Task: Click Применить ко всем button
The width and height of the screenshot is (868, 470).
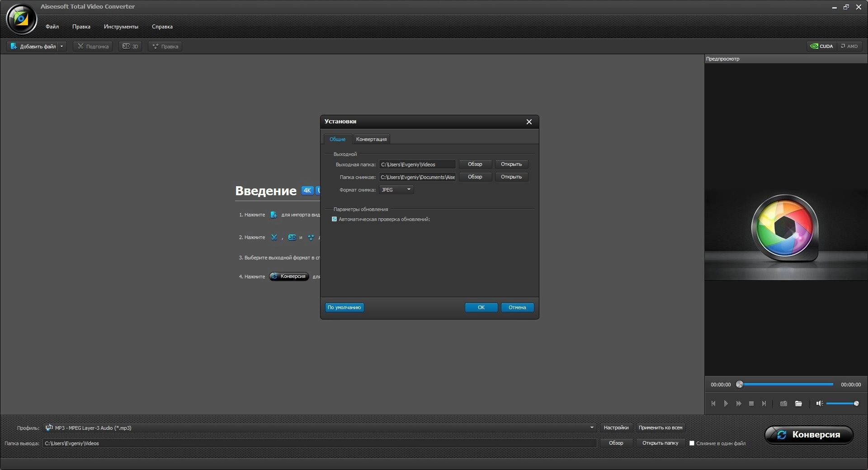Action: tap(660, 428)
